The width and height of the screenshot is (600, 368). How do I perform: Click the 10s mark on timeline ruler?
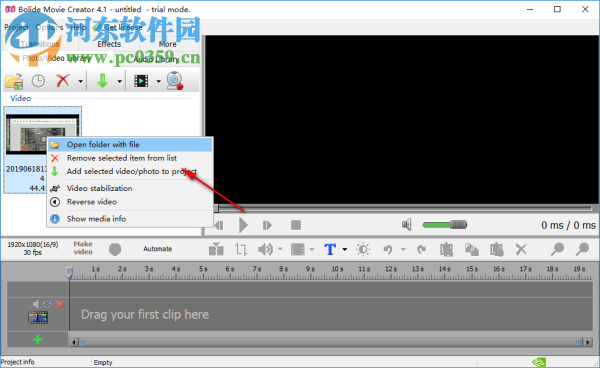click(x=337, y=269)
